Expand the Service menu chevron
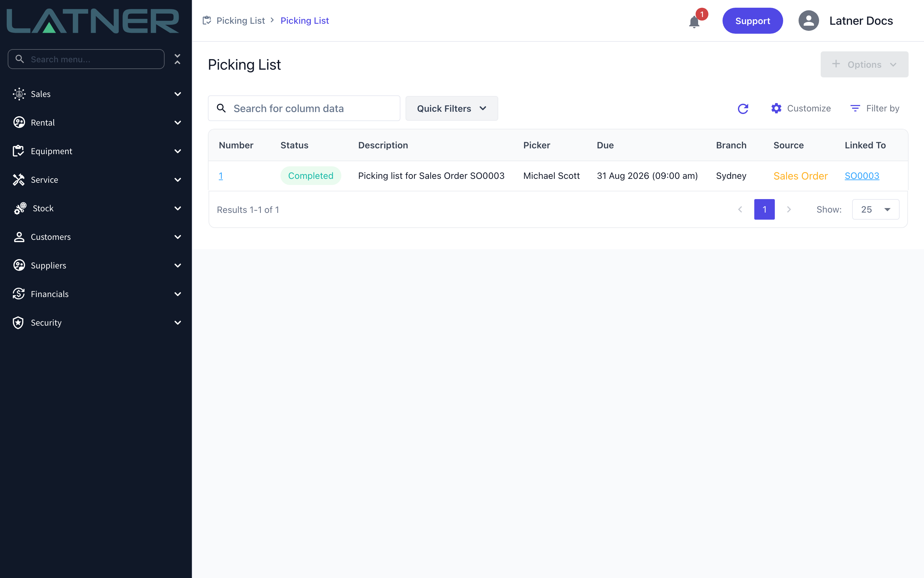The width and height of the screenshot is (924, 578). pyautogui.click(x=177, y=180)
